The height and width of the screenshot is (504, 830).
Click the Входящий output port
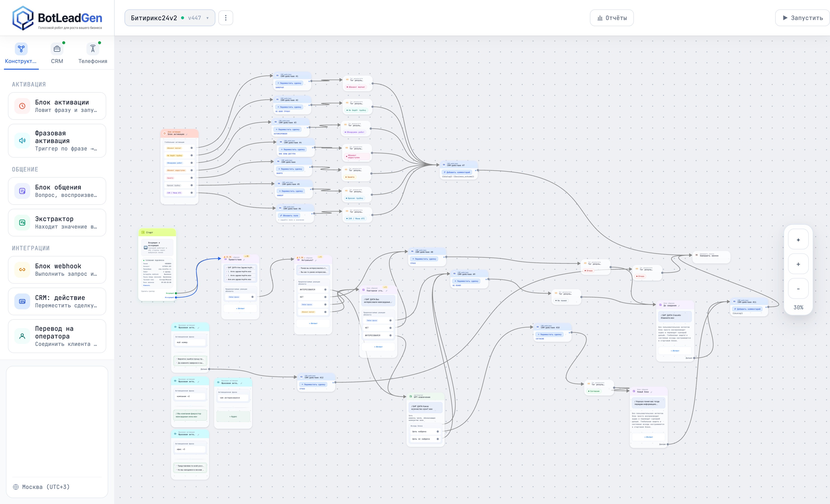pos(176,293)
